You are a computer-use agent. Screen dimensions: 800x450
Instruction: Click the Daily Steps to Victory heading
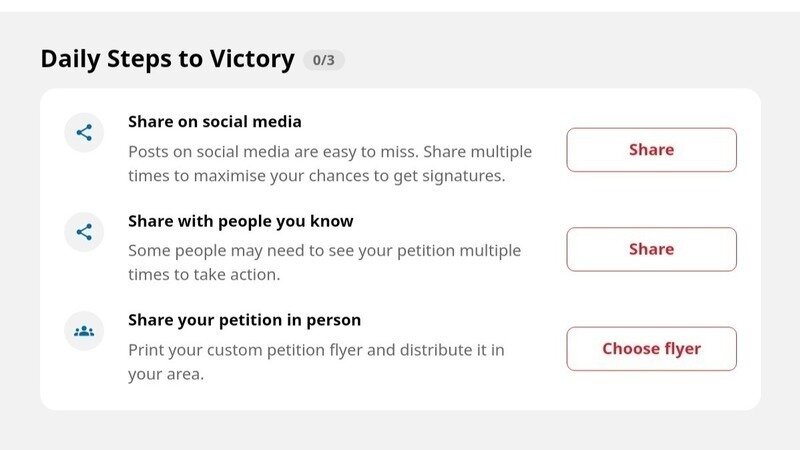click(x=167, y=59)
